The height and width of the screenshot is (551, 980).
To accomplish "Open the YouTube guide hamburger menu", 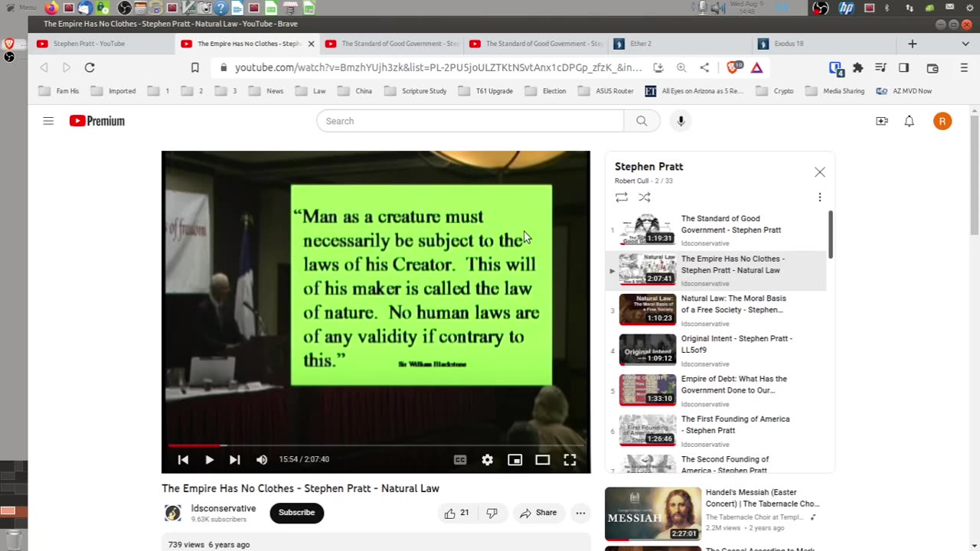I will pyautogui.click(x=48, y=121).
